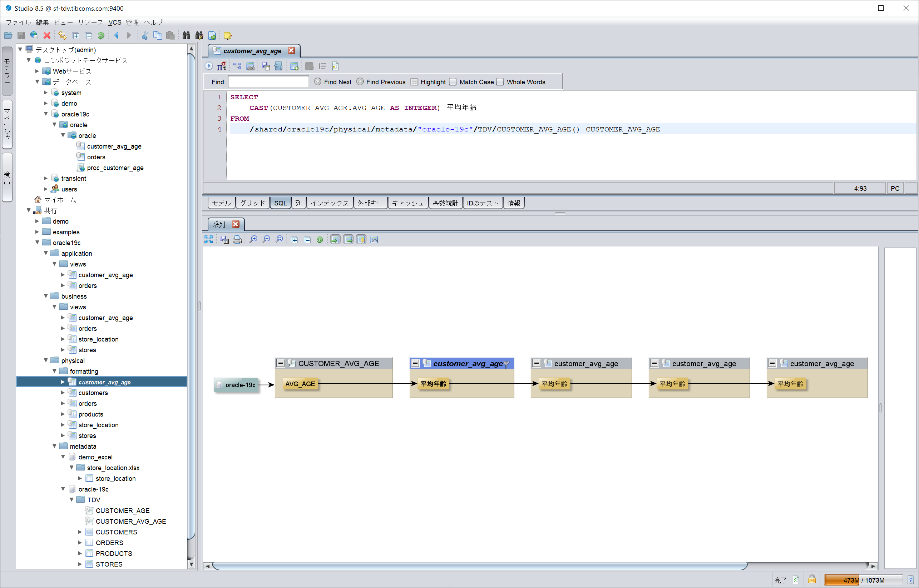Screen dimensions: 919x588
Task: Click the zoom out magnifier in lineage toolbar
Action: [x=266, y=239]
